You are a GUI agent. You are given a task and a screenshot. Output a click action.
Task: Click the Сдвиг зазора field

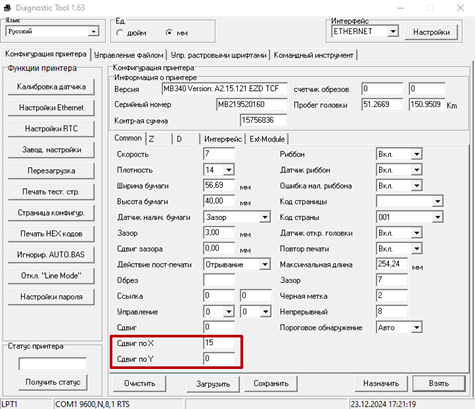pyautogui.click(x=219, y=248)
